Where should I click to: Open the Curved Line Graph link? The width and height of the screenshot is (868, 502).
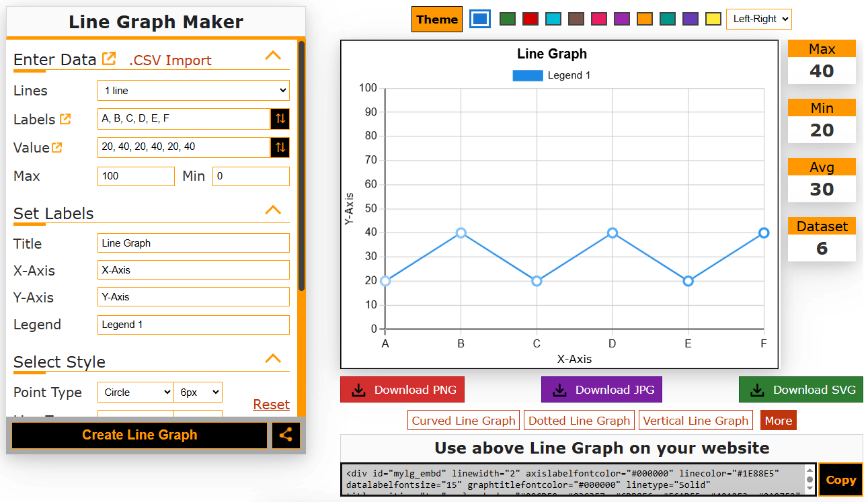(x=463, y=421)
